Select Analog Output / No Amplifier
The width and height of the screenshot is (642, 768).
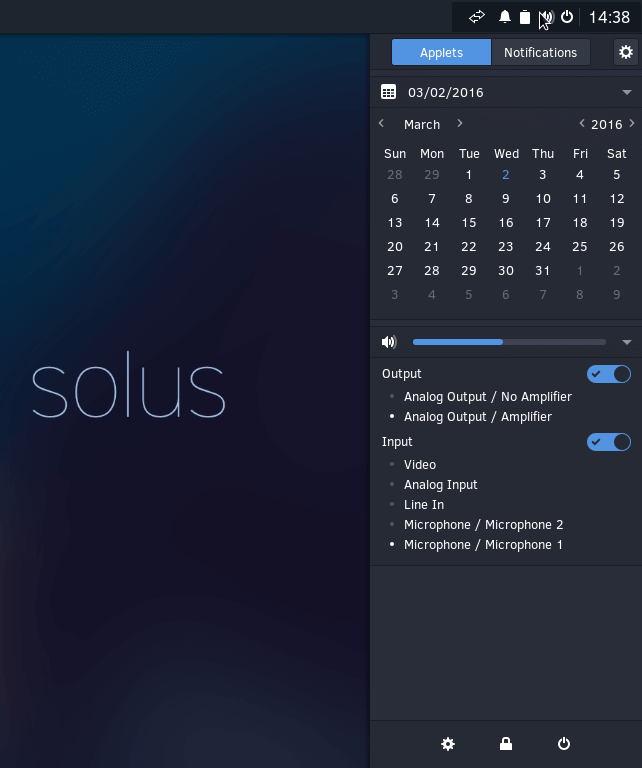[x=488, y=397]
